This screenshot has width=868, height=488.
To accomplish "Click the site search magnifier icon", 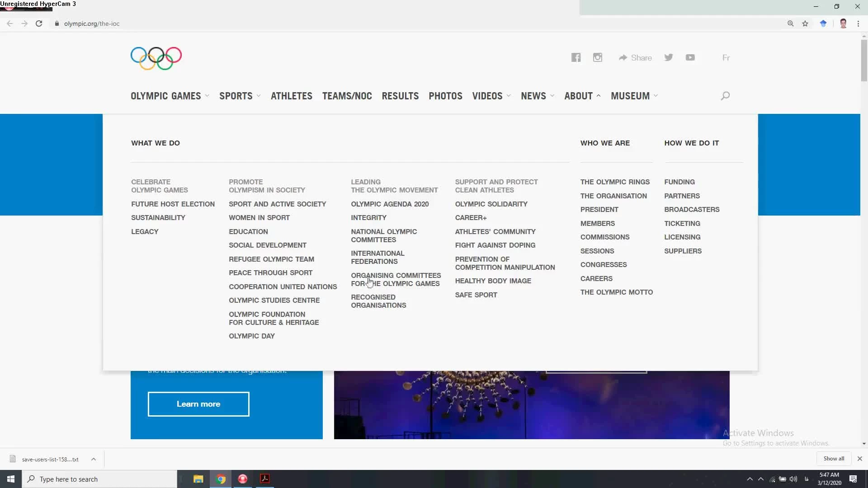I will point(725,96).
